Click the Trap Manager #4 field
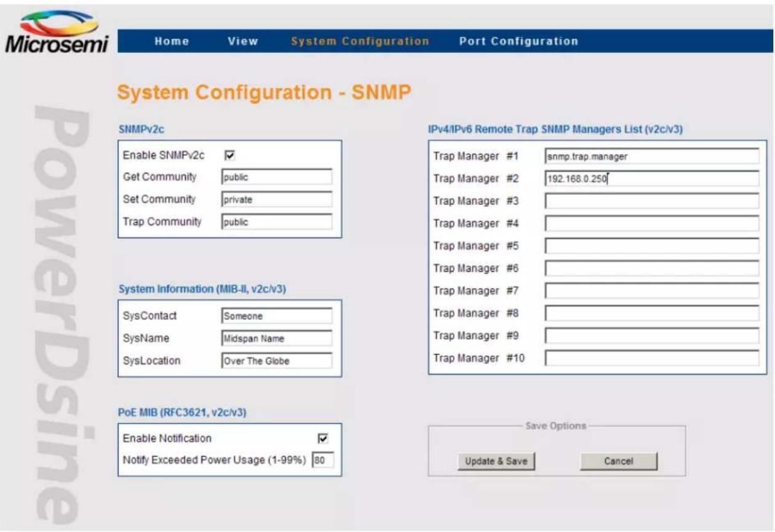The width and height of the screenshot is (775, 532). (652, 223)
